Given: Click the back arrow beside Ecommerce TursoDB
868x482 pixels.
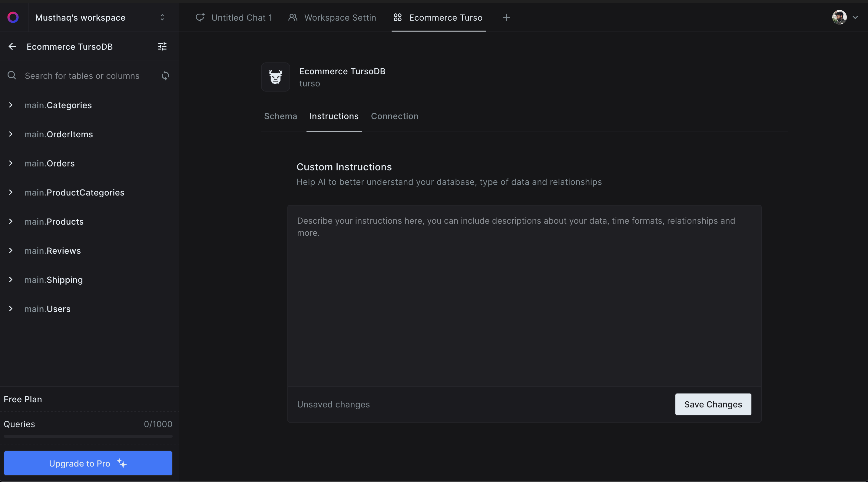Looking at the screenshot, I should (12, 47).
